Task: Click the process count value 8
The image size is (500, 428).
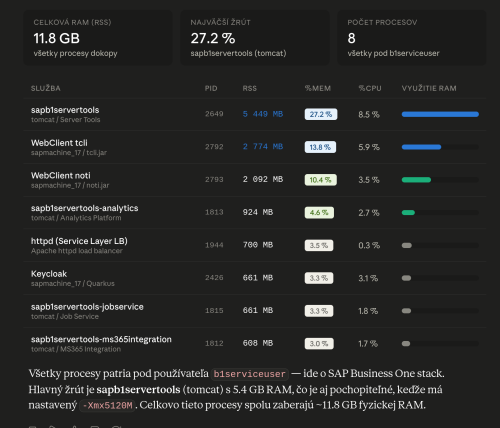Action: coord(351,38)
